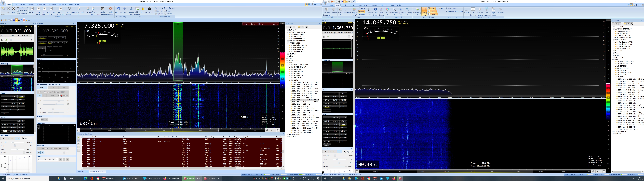Image resolution: width=644 pixels, height=181 pixels.
Task: Uncheck Mouse-over buttons option
Action: tap(447, 11)
